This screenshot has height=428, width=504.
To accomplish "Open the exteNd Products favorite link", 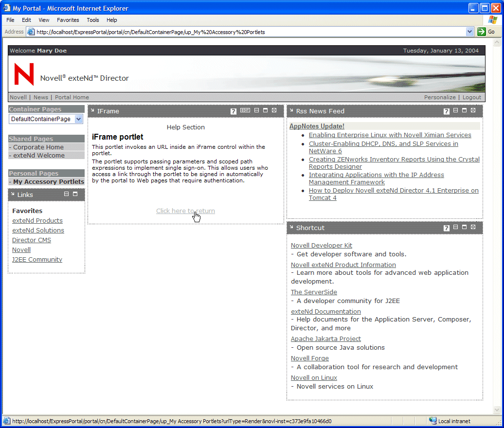I will [x=37, y=221].
